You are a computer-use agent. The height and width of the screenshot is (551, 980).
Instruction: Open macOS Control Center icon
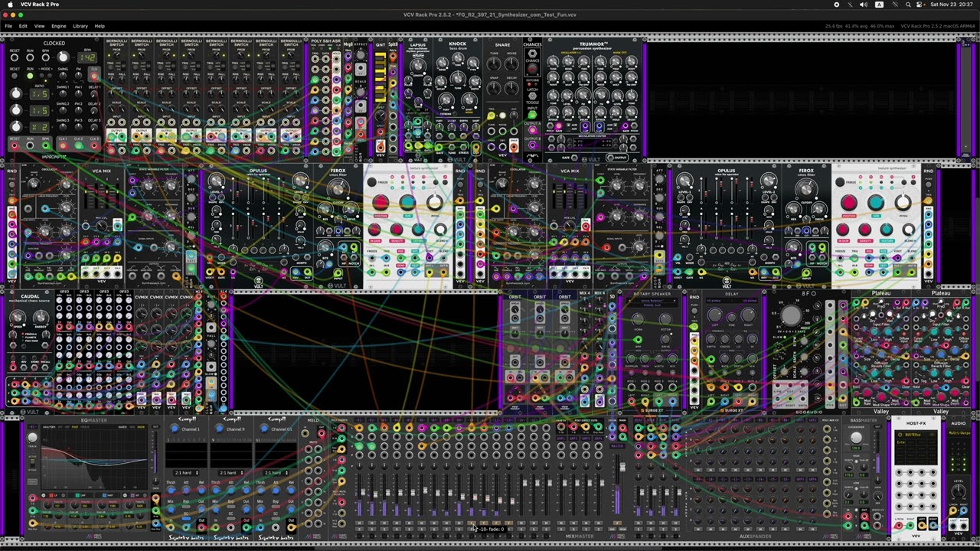coord(920,5)
